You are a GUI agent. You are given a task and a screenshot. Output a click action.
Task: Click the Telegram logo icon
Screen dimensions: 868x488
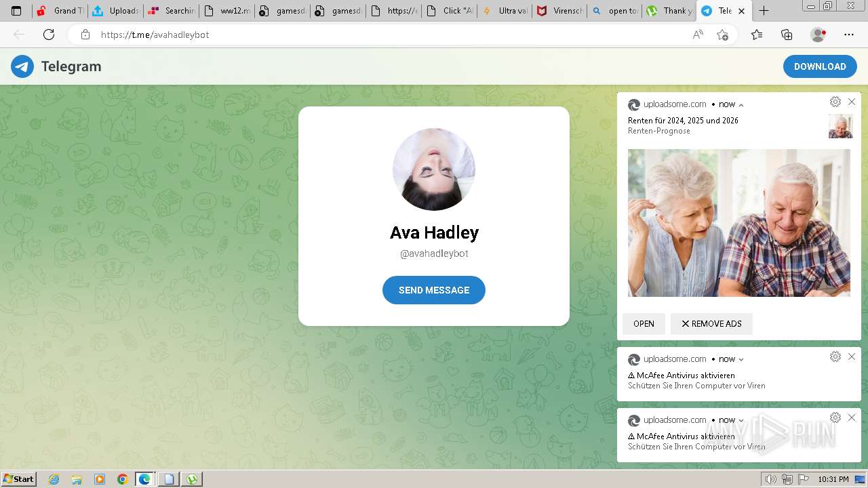(x=22, y=66)
